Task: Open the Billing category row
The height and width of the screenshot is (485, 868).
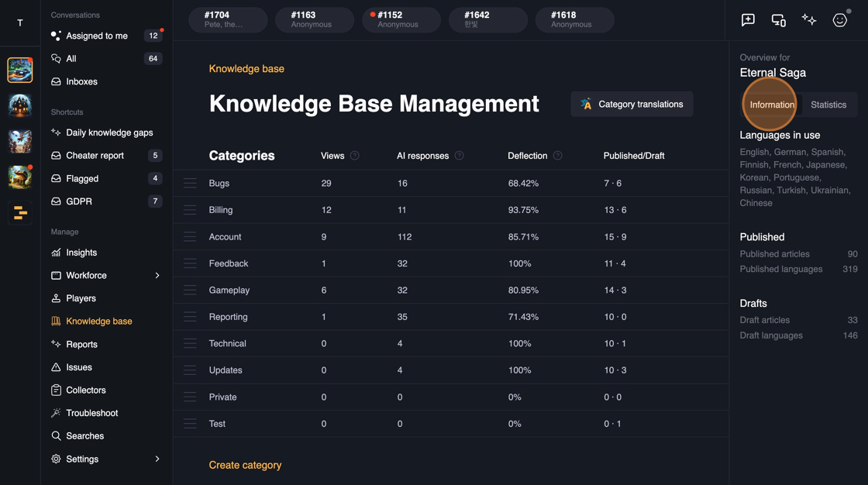Action: [x=221, y=210]
